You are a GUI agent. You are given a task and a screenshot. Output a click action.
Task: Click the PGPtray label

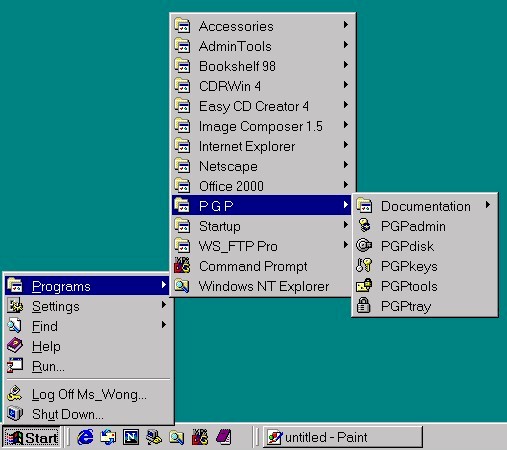406,306
